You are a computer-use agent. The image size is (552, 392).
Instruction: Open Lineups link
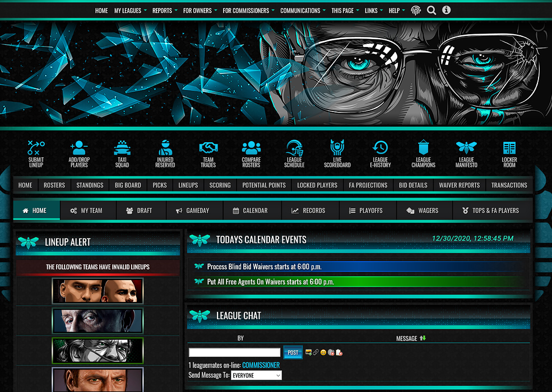click(188, 185)
